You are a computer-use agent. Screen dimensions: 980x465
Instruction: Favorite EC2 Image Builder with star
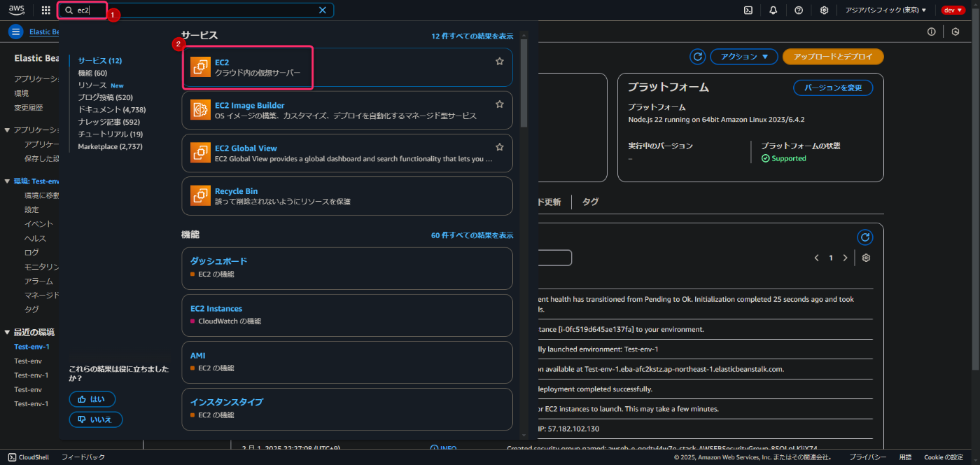click(500, 104)
